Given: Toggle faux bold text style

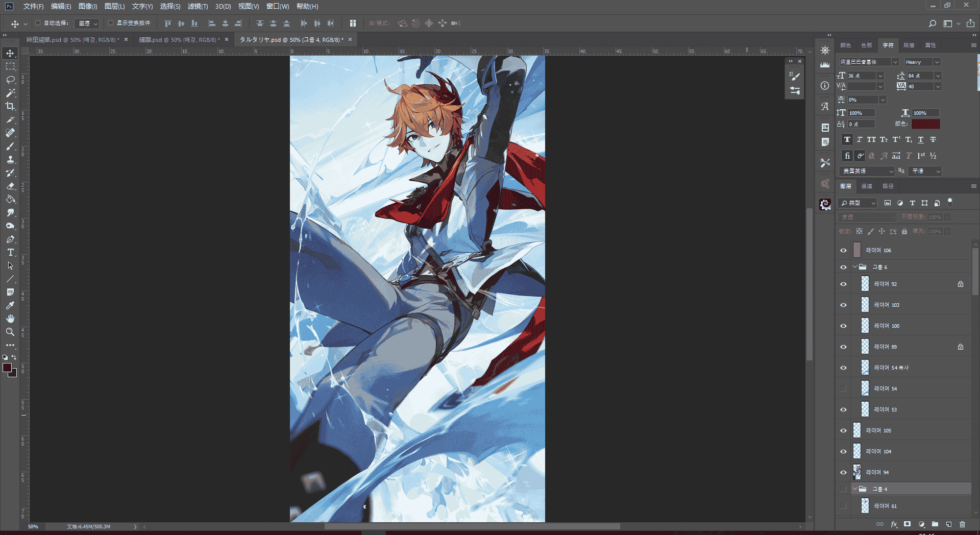Looking at the screenshot, I should point(847,139).
